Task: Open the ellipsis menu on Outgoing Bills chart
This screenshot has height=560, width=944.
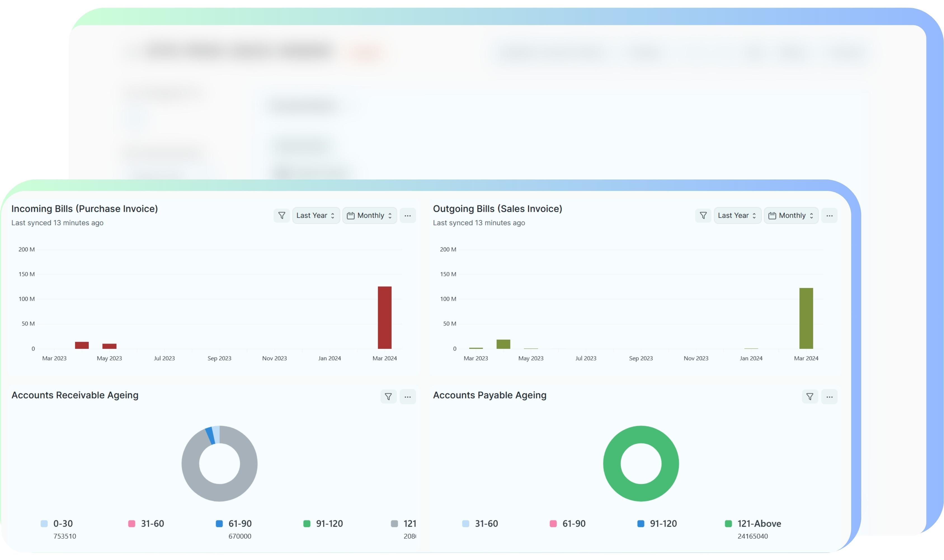Action: [x=829, y=216]
